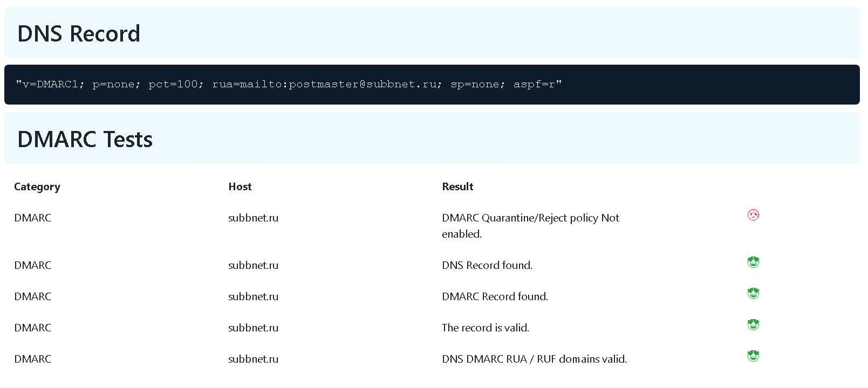The image size is (868, 388).
Task: Click the "DMARC Record found." result text
Action: click(x=495, y=296)
